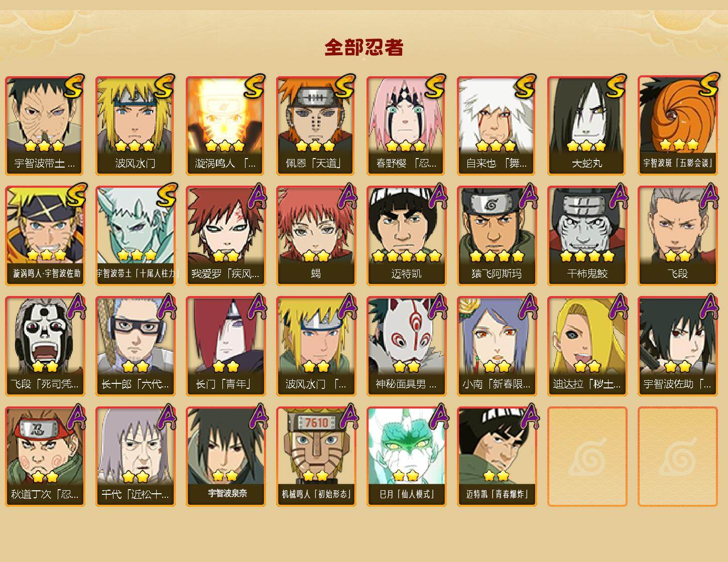Click the first empty ninja slot
Screen dimensions: 728x562
587,457
